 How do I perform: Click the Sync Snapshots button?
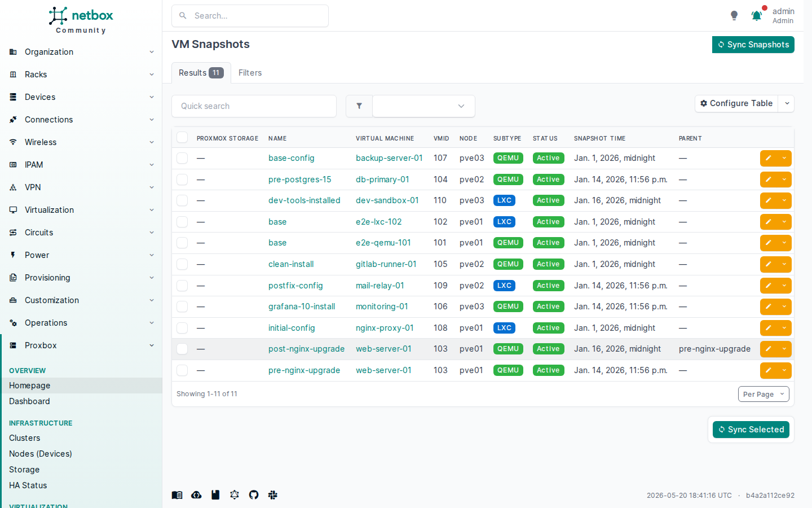[x=753, y=45]
